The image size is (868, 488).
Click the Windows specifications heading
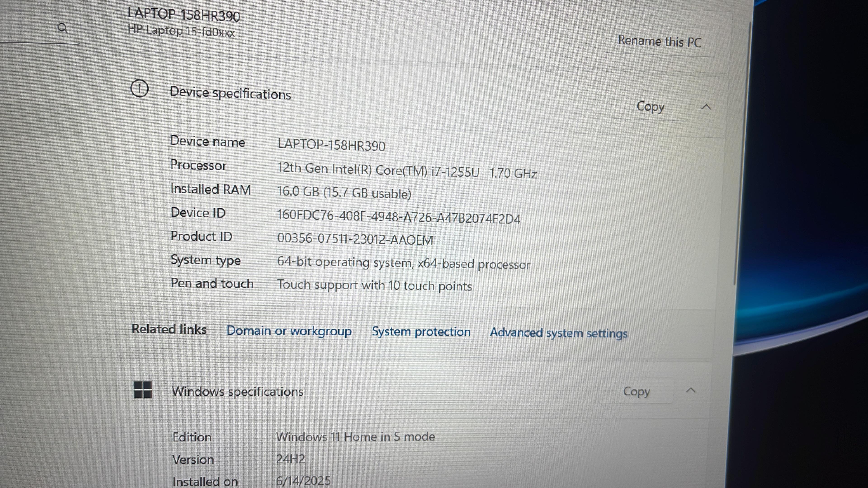[237, 391]
